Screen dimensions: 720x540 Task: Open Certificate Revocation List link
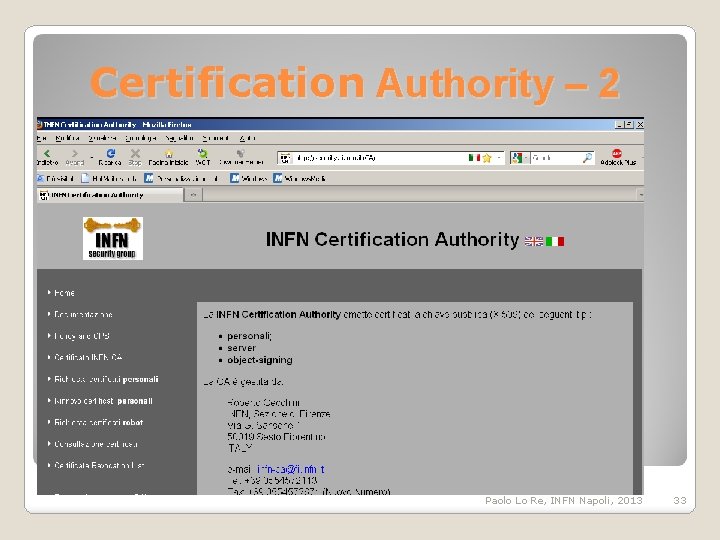pos(99,465)
